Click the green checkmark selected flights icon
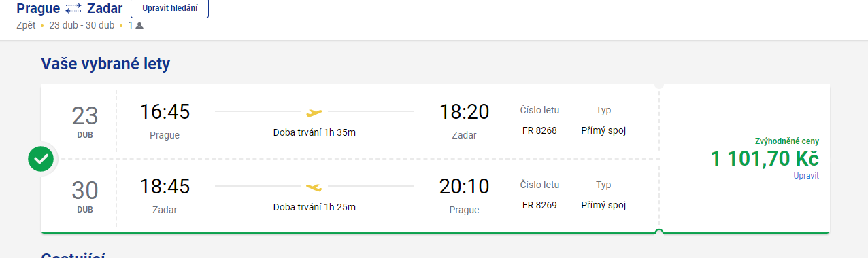Viewport: 868px width, 258px height. (41, 160)
